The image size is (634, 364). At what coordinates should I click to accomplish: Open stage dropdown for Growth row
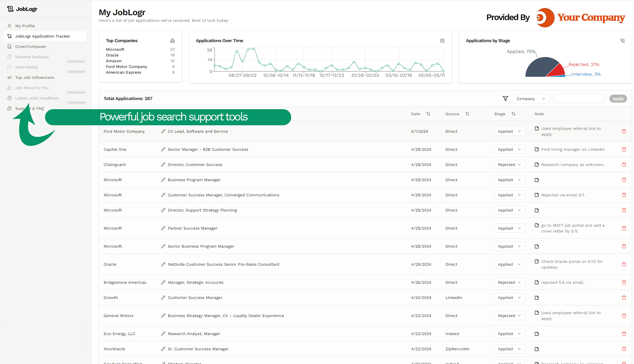[509, 298]
